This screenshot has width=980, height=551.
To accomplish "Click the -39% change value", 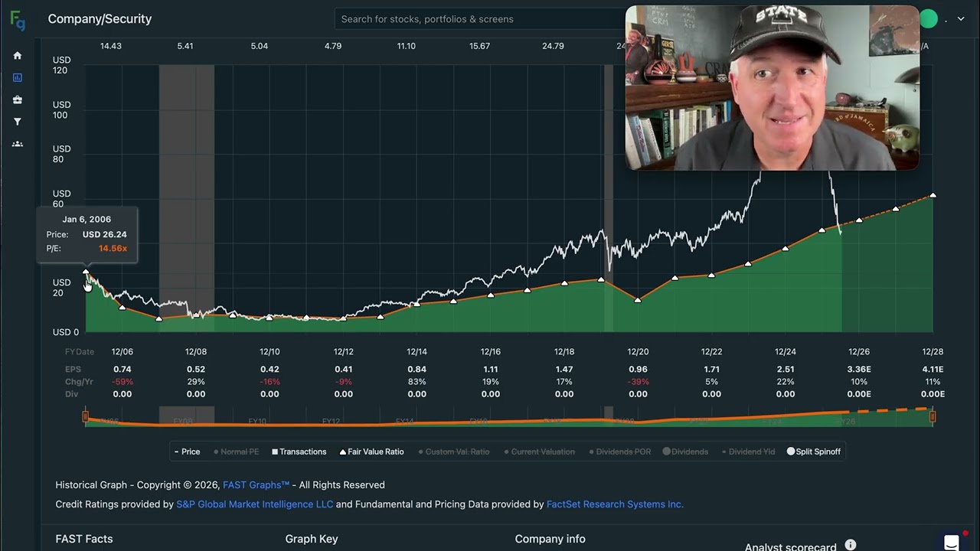I will click(x=638, y=382).
